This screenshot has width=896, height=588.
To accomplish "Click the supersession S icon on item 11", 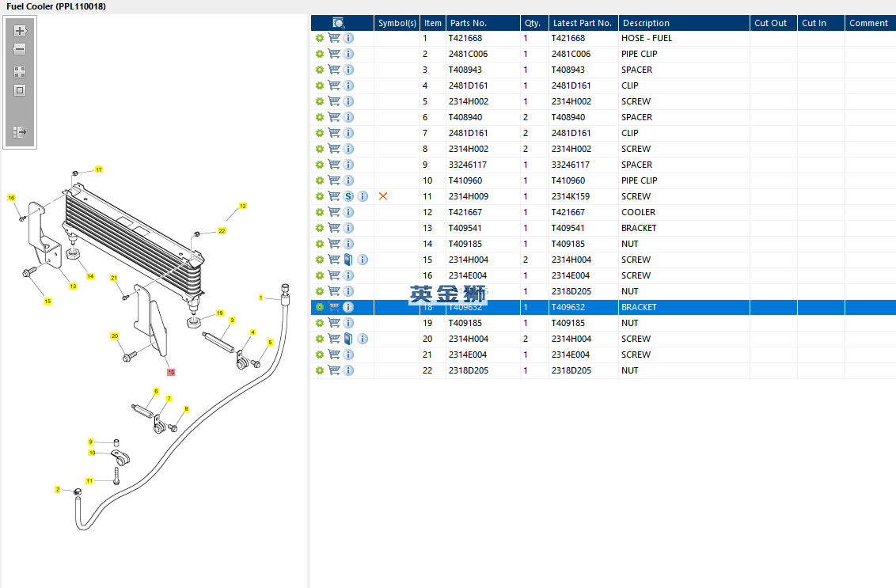I will (348, 196).
